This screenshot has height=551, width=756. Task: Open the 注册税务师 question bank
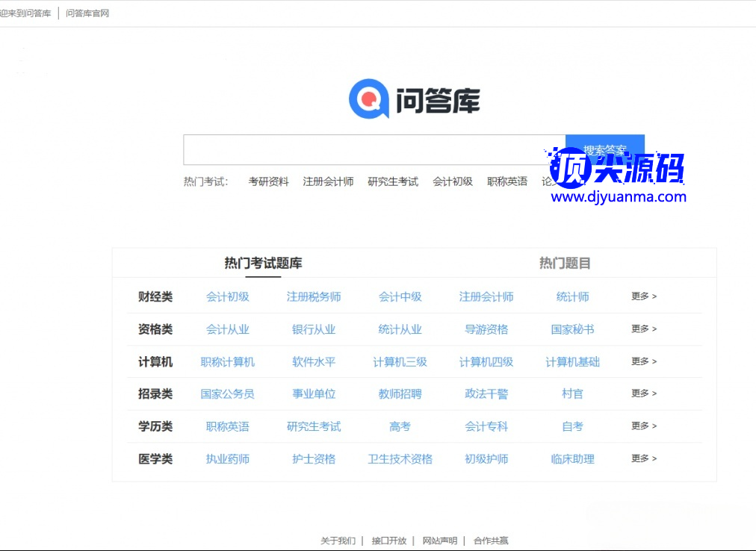tap(314, 296)
